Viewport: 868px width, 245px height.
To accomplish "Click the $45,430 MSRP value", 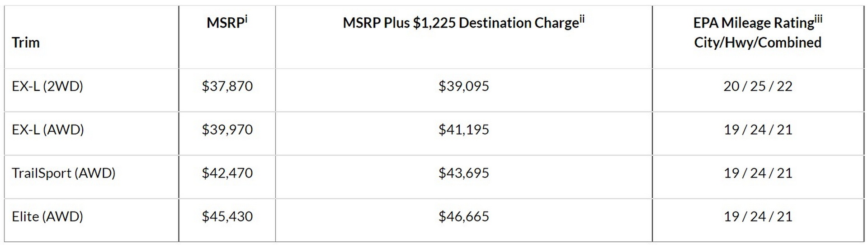I will pyautogui.click(x=227, y=216).
